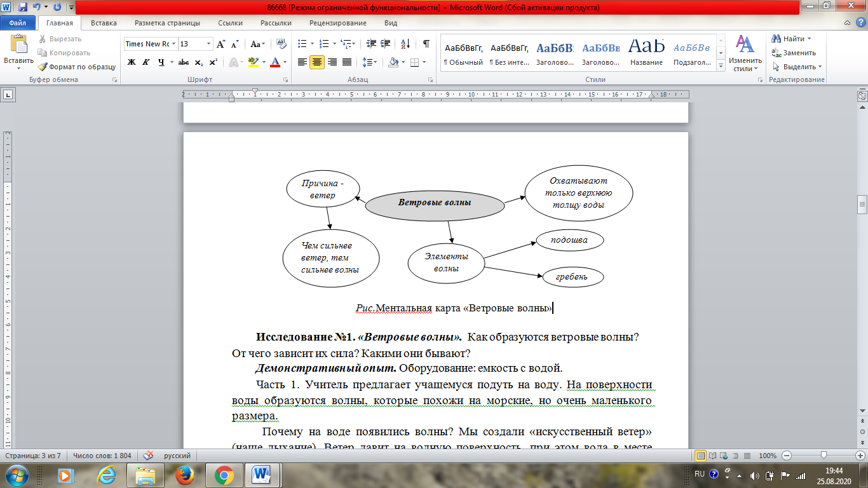Image resolution: width=868 pixels, height=488 pixels.
Task: Click the Justify alignment icon
Action: coord(347,62)
